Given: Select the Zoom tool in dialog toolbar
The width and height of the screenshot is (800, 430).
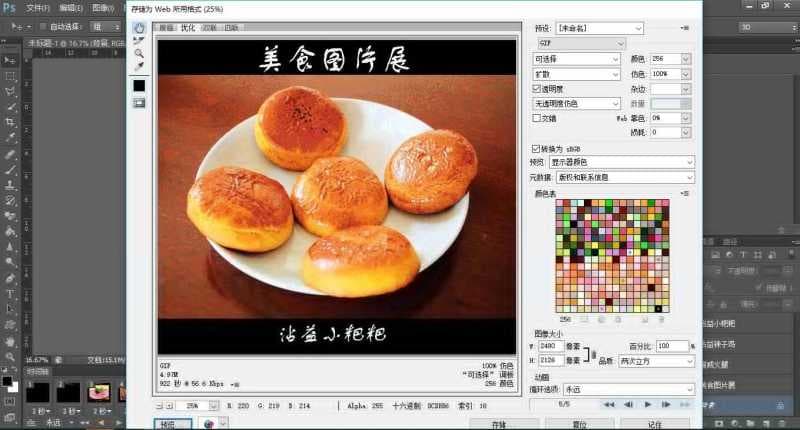Looking at the screenshot, I should (139, 53).
